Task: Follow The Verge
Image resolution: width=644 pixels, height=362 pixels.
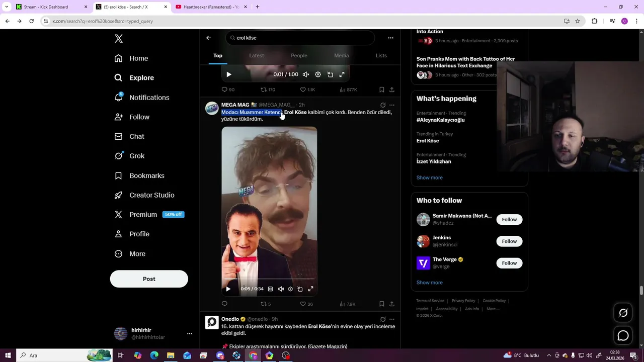Action: coord(509,263)
